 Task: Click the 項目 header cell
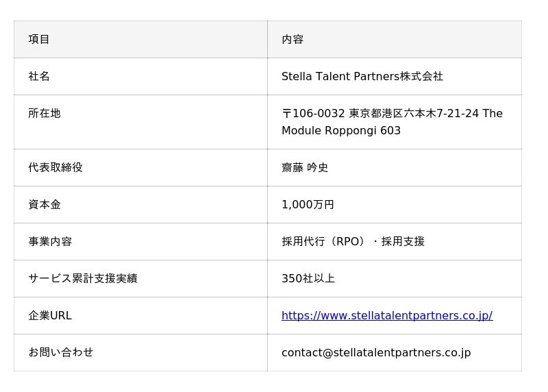pos(39,39)
